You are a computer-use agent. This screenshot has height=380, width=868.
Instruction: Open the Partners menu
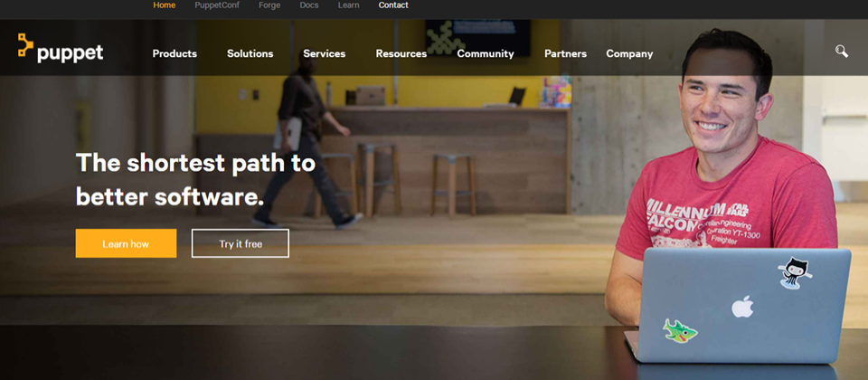point(565,53)
